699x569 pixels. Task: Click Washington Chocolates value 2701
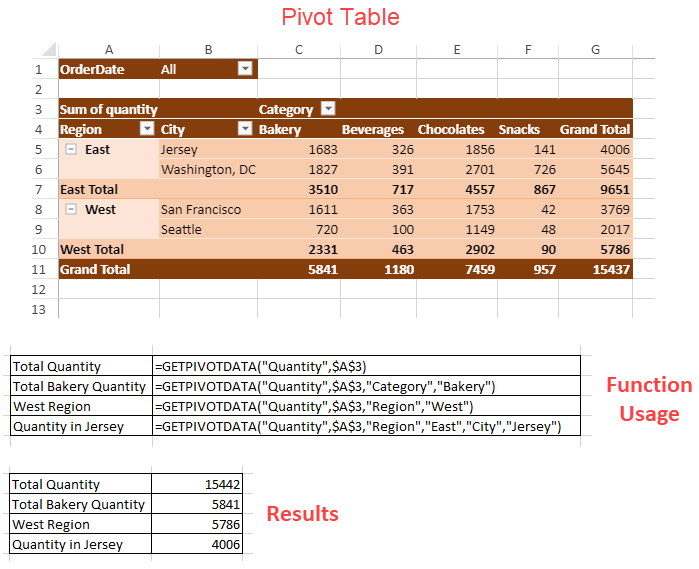pos(457,169)
